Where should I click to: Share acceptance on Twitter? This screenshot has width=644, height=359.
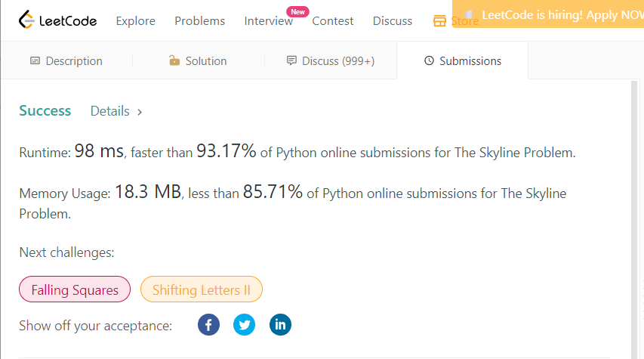pos(245,325)
